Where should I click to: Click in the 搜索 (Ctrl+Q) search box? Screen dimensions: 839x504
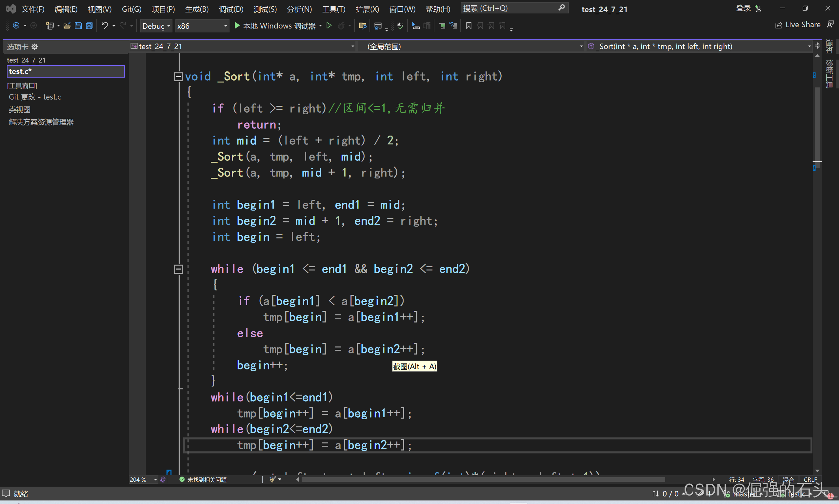pos(509,8)
